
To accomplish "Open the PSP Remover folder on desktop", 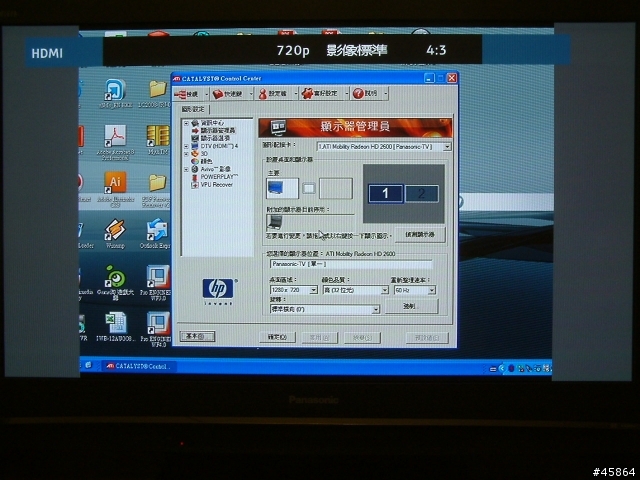I will 156,191.
